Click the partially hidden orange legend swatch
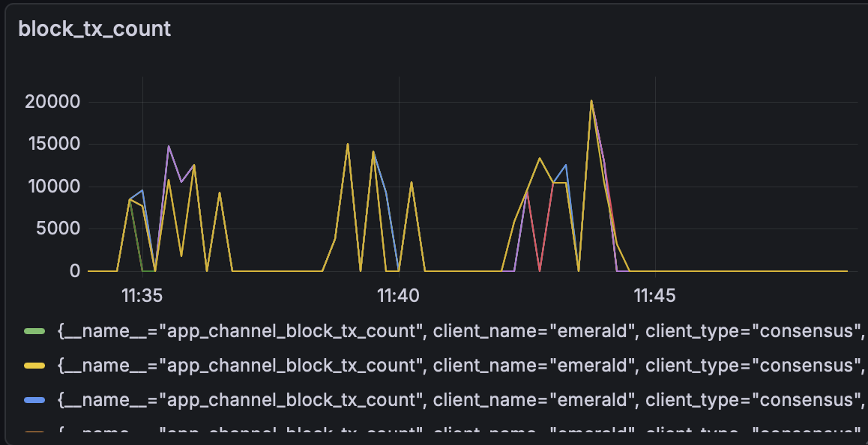The image size is (868, 445). (34, 432)
